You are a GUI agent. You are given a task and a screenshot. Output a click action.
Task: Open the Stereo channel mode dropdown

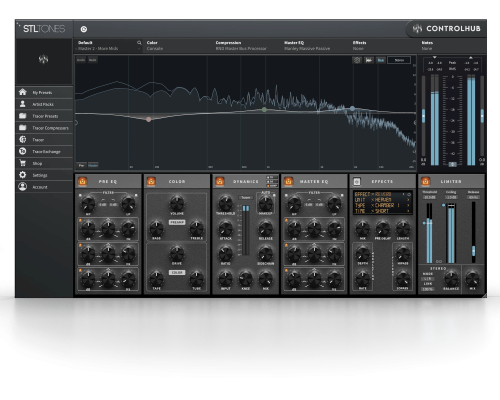pyautogui.click(x=399, y=60)
